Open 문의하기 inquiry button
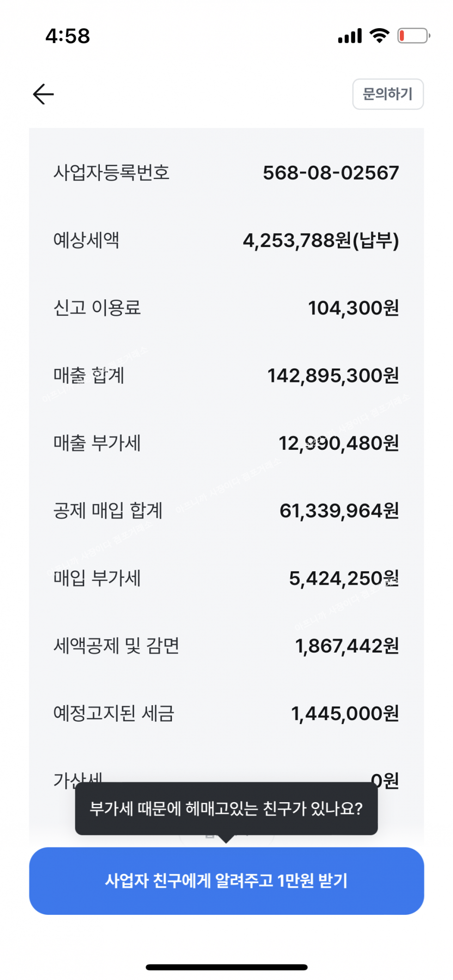 point(387,94)
